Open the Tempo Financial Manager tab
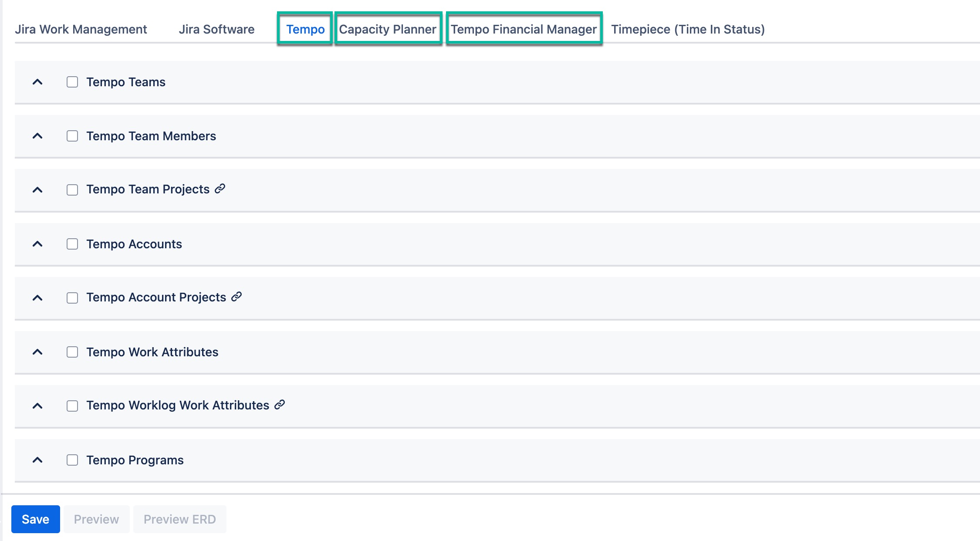This screenshot has width=980, height=541. (524, 29)
